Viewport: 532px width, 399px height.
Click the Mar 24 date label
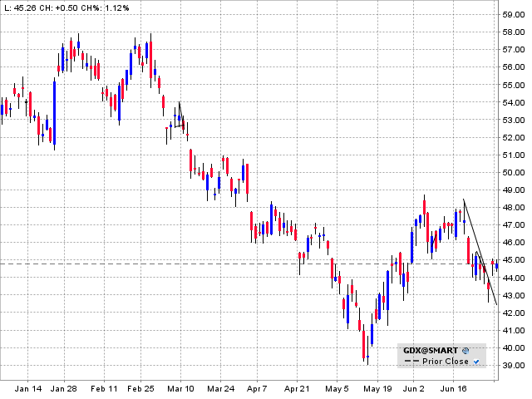coord(220,389)
